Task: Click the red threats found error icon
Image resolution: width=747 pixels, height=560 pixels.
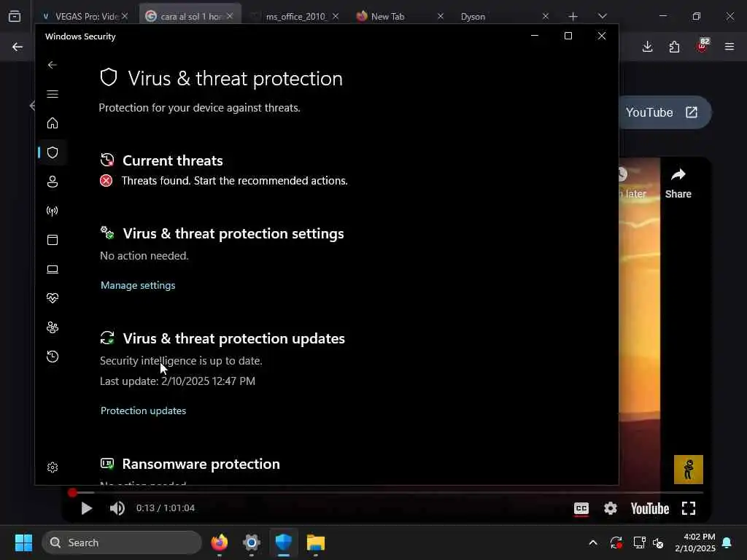Action: [107, 181]
